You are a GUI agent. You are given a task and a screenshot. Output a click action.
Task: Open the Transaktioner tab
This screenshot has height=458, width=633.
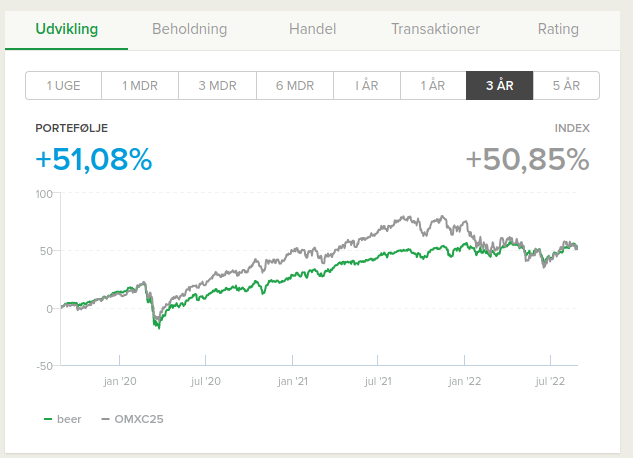[x=437, y=29]
